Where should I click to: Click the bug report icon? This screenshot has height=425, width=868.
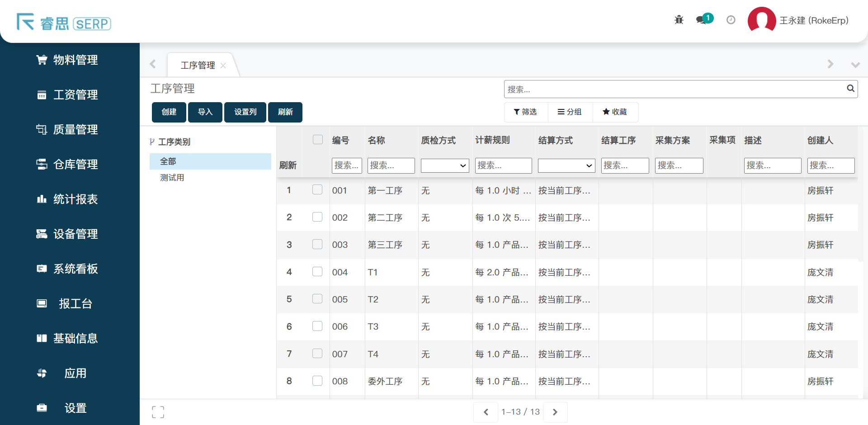click(679, 20)
